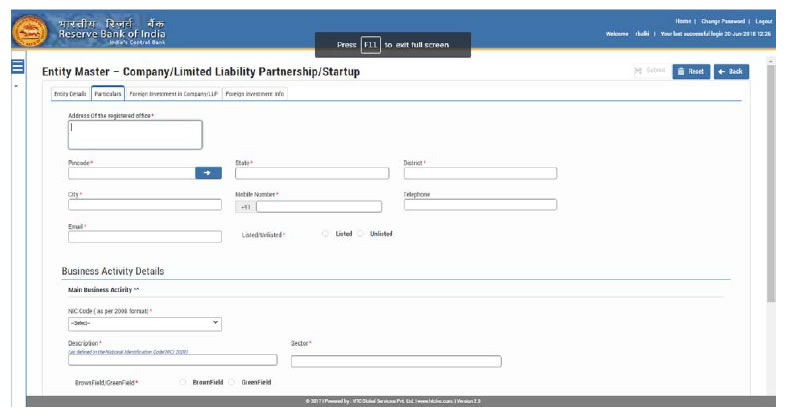This screenshot has width=787, height=416.
Task: Open the Foreign Investment in Company/LLP tab
Action: click(173, 94)
